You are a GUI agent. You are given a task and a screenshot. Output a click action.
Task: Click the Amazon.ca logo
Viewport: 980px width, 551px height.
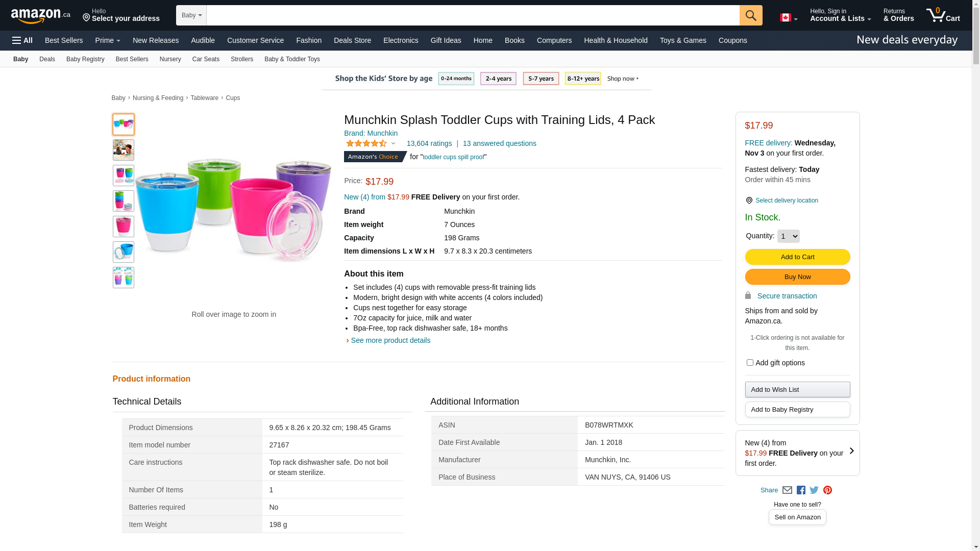click(40, 16)
